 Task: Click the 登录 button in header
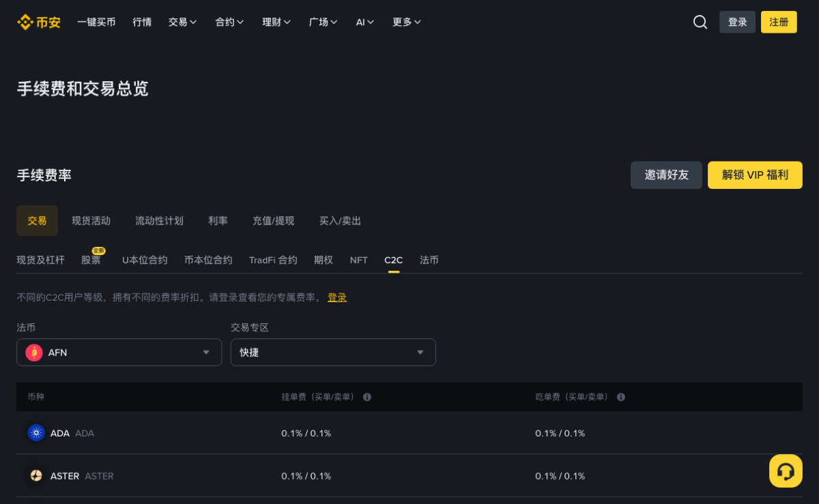(x=738, y=22)
